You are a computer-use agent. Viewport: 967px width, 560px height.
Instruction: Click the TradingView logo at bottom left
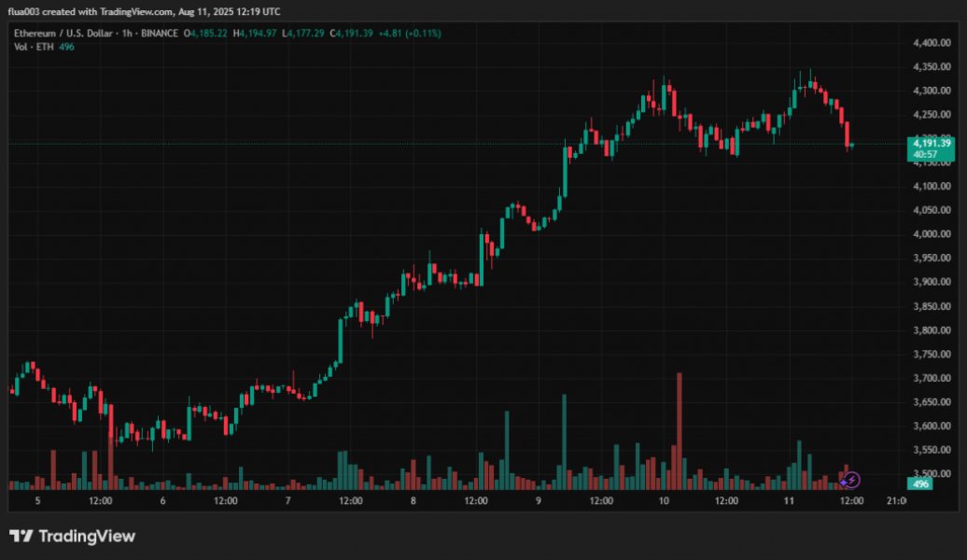(73, 536)
